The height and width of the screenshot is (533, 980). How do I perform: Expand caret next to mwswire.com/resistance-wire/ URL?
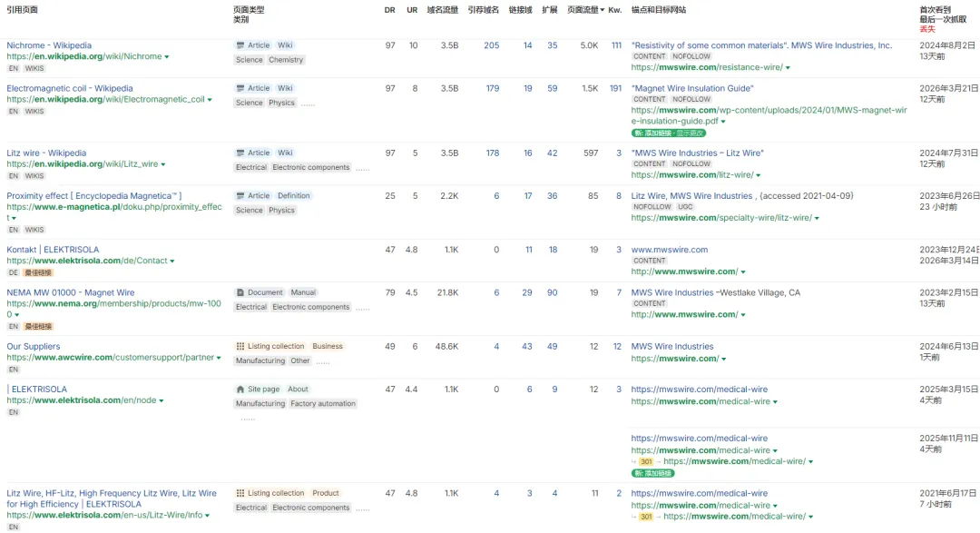coord(788,68)
